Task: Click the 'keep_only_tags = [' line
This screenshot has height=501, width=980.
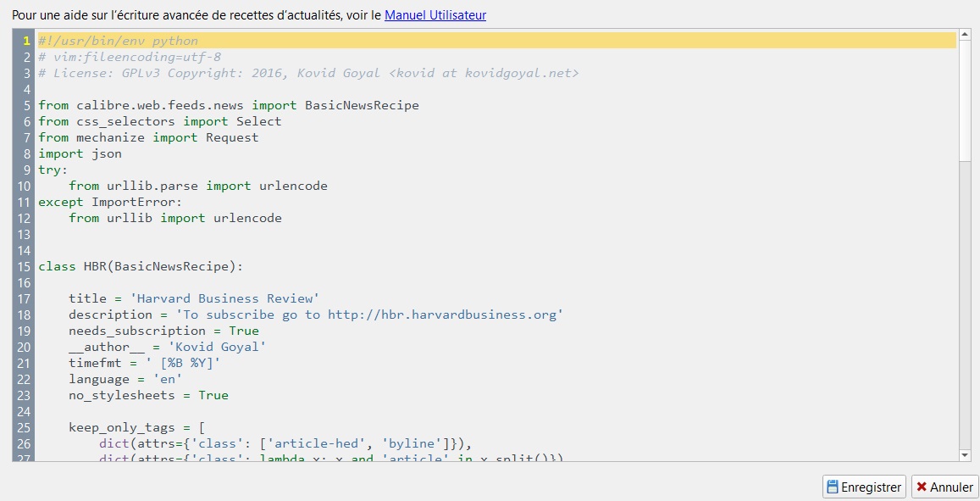Action: point(137,428)
